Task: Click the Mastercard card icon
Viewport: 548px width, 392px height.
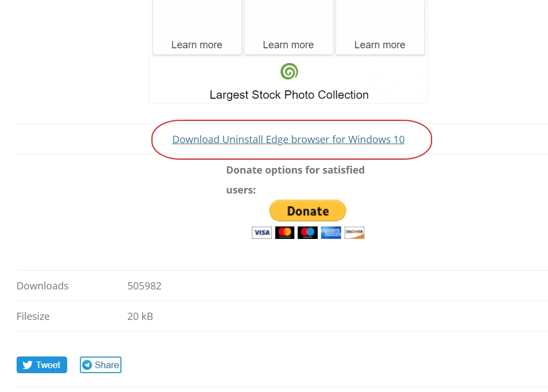Action: (285, 233)
